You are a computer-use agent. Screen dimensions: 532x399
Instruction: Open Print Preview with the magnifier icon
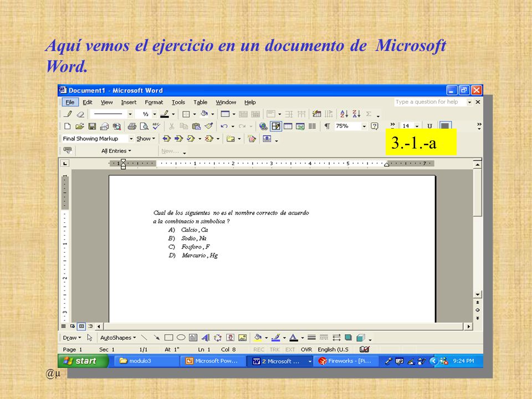click(144, 126)
